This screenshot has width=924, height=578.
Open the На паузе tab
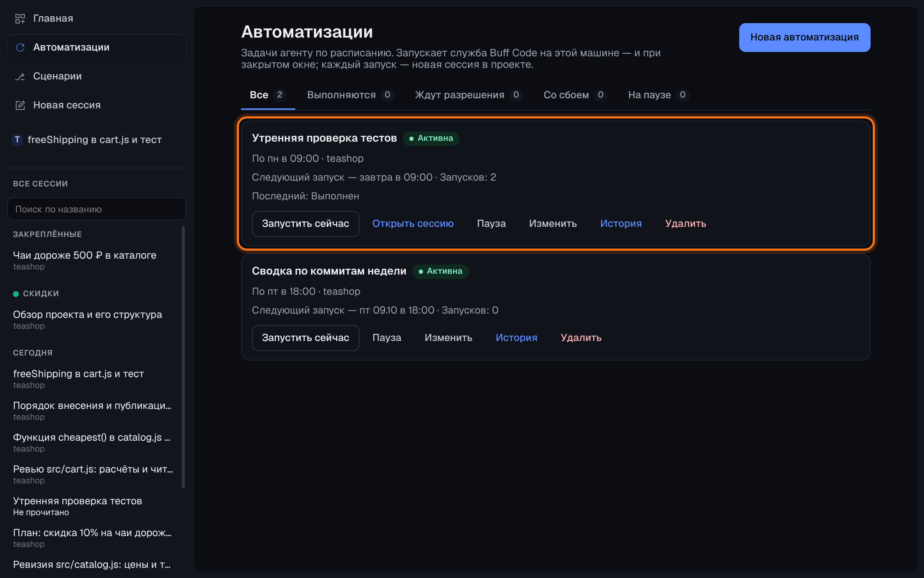[x=659, y=95]
